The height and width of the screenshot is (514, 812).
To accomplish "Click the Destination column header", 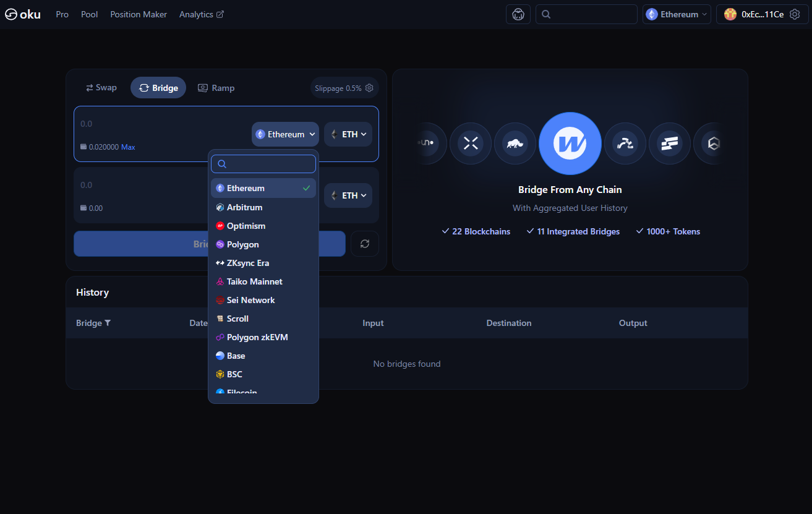I will click(509, 323).
